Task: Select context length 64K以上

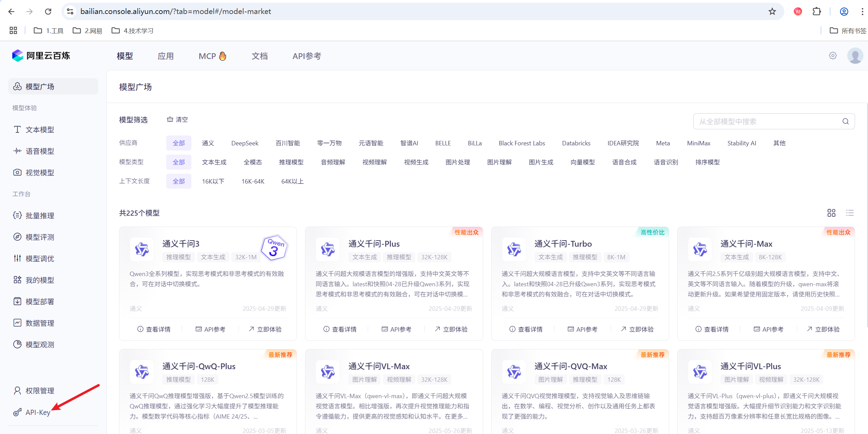Action: click(x=292, y=181)
